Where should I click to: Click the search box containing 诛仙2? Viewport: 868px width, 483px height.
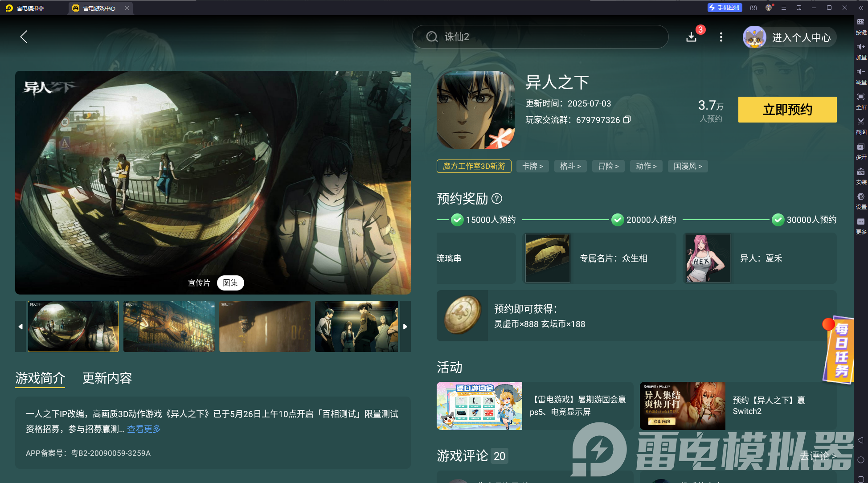[x=540, y=37]
